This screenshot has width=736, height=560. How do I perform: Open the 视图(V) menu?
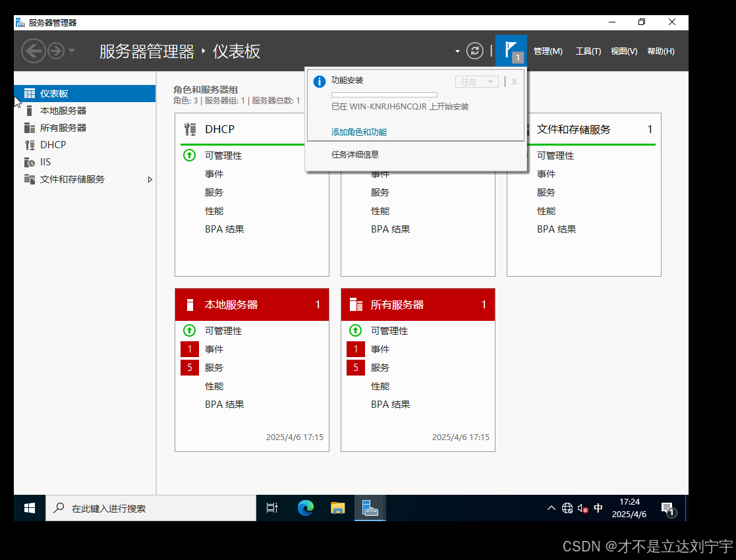[x=623, y=50]
